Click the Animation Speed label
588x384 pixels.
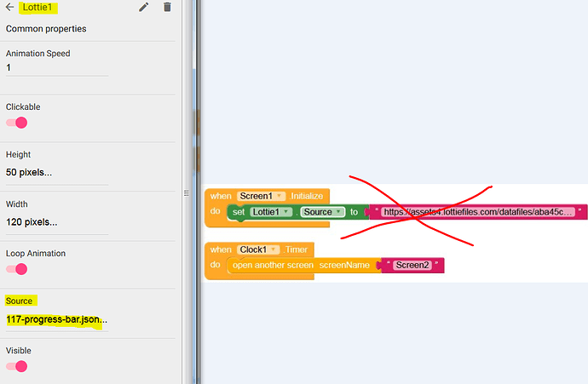(37, 54)
